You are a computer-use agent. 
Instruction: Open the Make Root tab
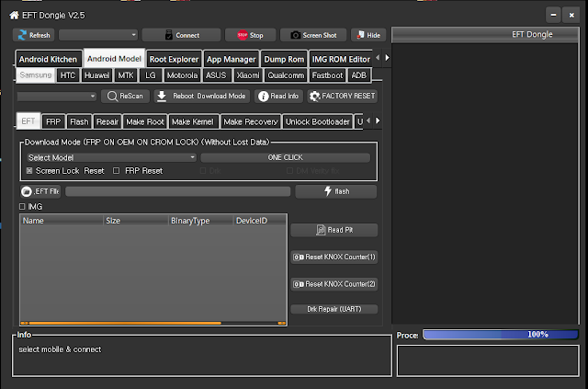click(145, 121)
